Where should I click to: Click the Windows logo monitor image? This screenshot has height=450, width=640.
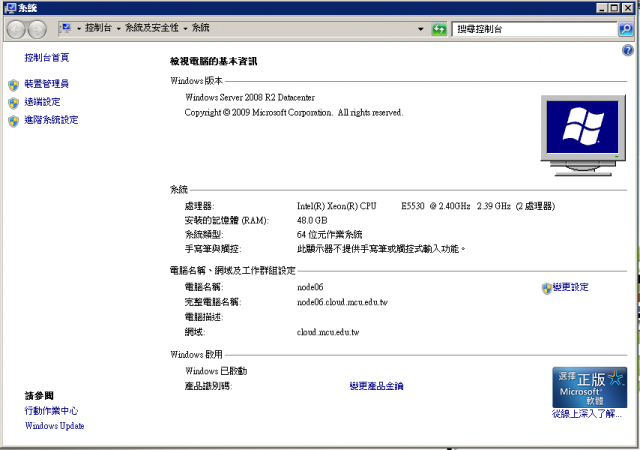tap(582, 135)
